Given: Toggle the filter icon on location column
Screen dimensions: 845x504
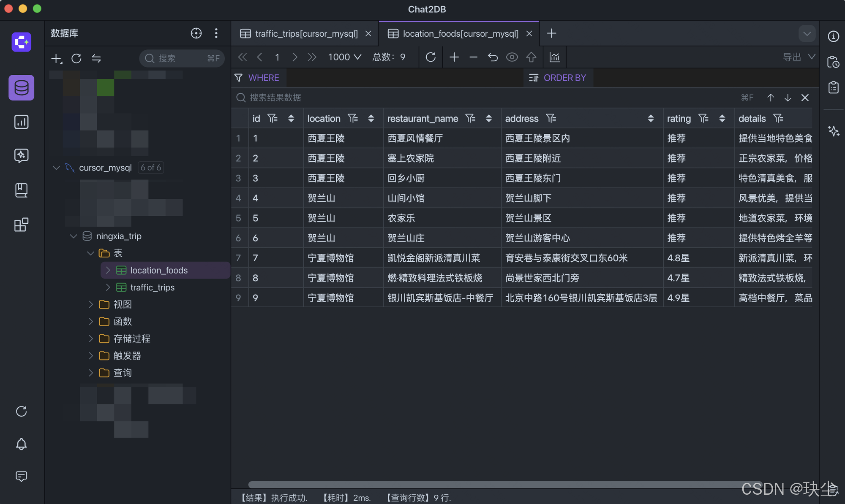Looking at the screenshot, I should pyautogui.click(x=353, y=119).
